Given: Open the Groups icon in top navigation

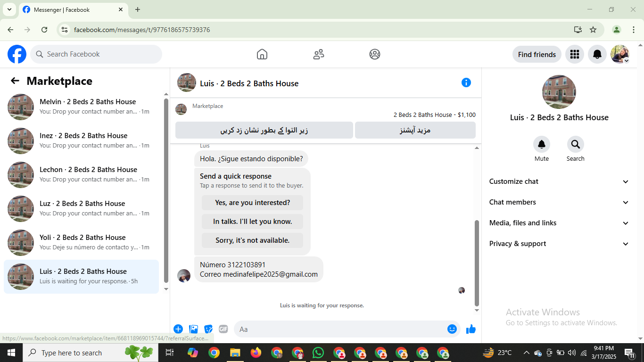Looking at the screenshot, I should (375, 54).
